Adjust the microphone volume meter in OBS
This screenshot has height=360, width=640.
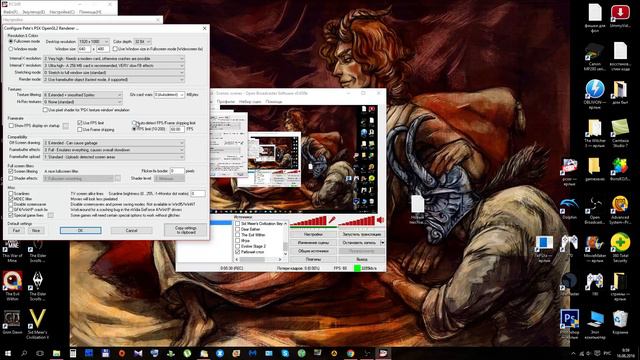coord(308,221)
